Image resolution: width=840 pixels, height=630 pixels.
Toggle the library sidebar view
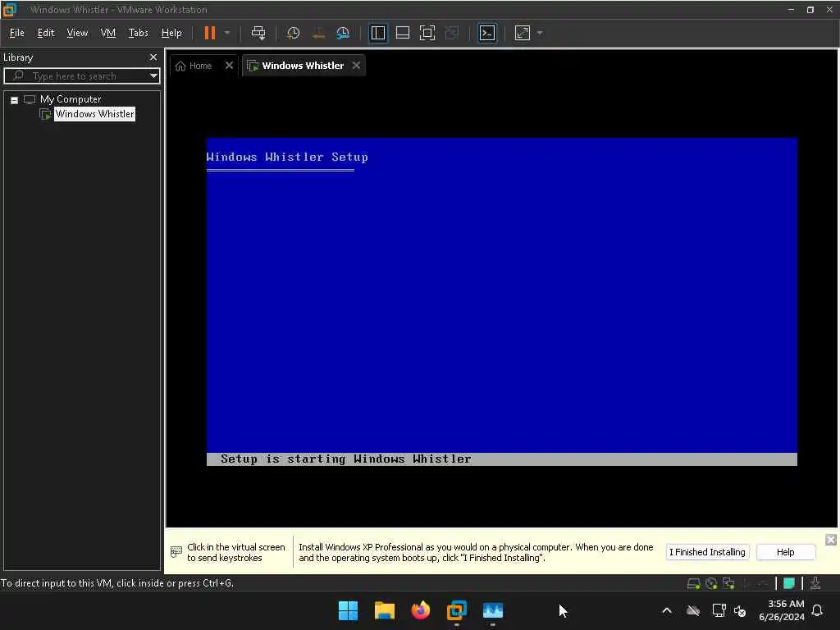378,33
